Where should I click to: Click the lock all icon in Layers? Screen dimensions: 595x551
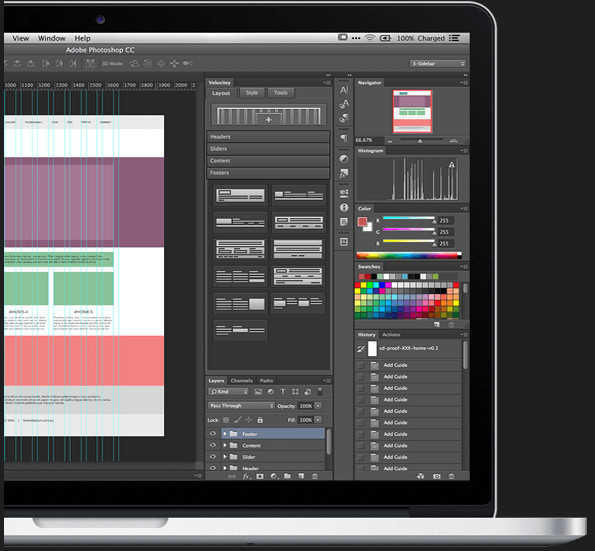click(260, 420)
